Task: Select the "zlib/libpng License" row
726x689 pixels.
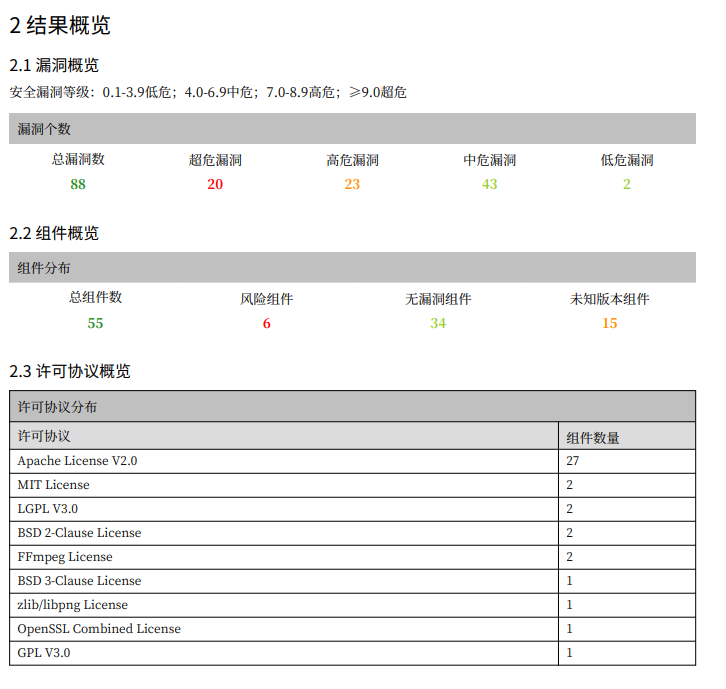Action: 352,605
